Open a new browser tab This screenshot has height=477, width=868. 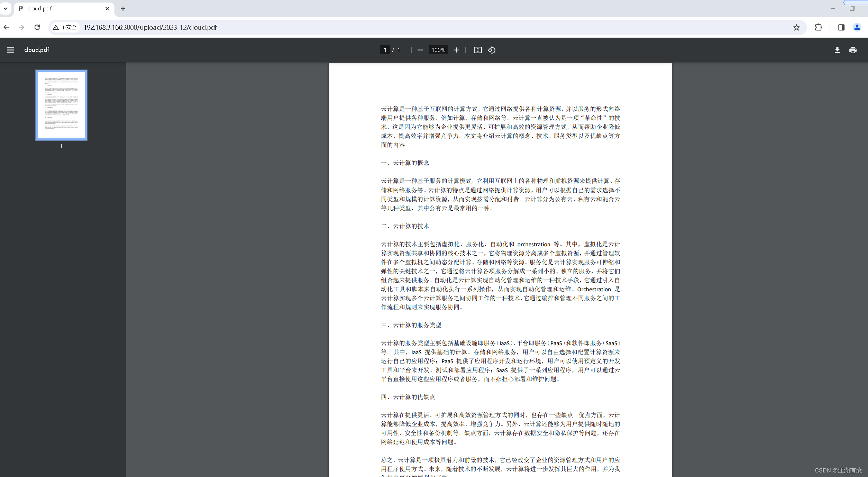(x=123, y=9)
